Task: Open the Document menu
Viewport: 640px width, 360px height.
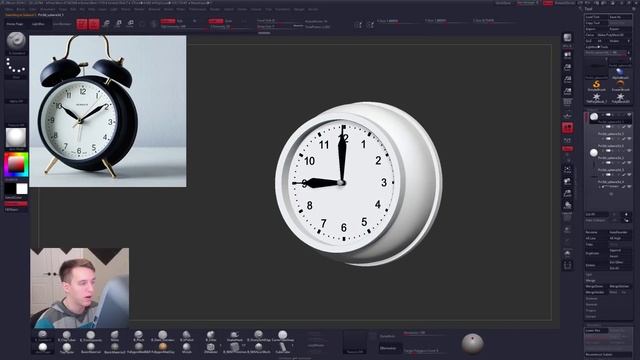Action: (x=47, y=9)
